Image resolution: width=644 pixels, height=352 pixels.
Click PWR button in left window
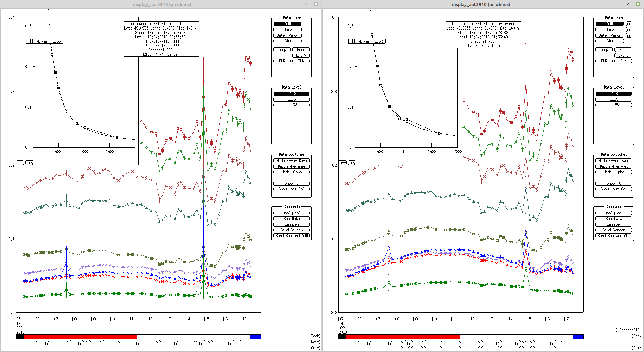click(282, 61)
